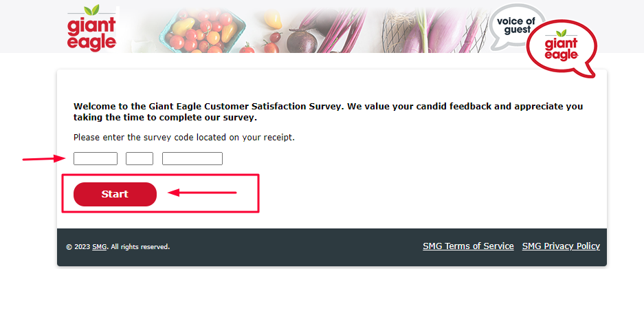Click the red arrow pointing at the Start button

point(203,192)
